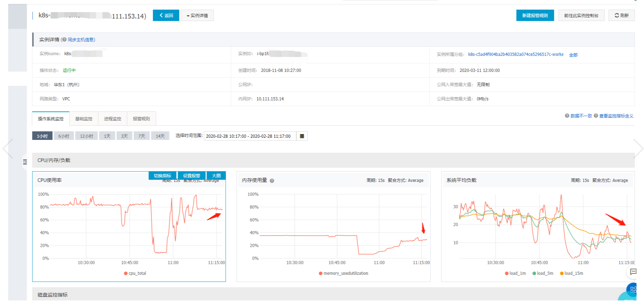This screenshot has width=644, height=304.
Task: Open the calendar picker icon
Action: point(302,136)
